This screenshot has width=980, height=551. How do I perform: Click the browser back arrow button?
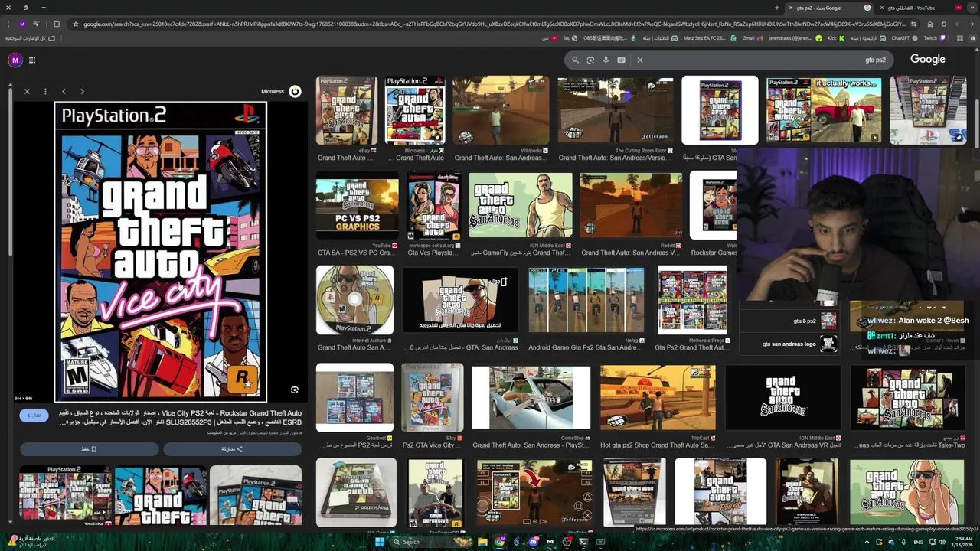971,24
